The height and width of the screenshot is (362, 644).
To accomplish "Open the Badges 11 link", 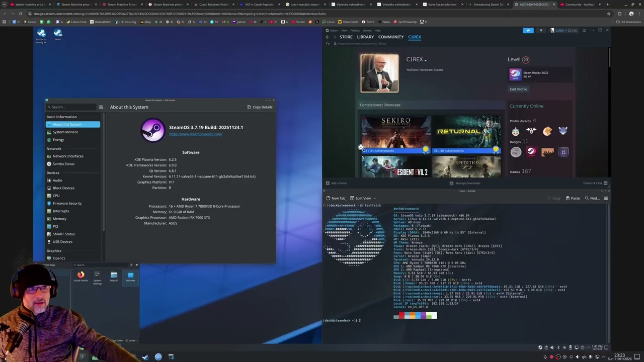I will click(x=519, y=142).
